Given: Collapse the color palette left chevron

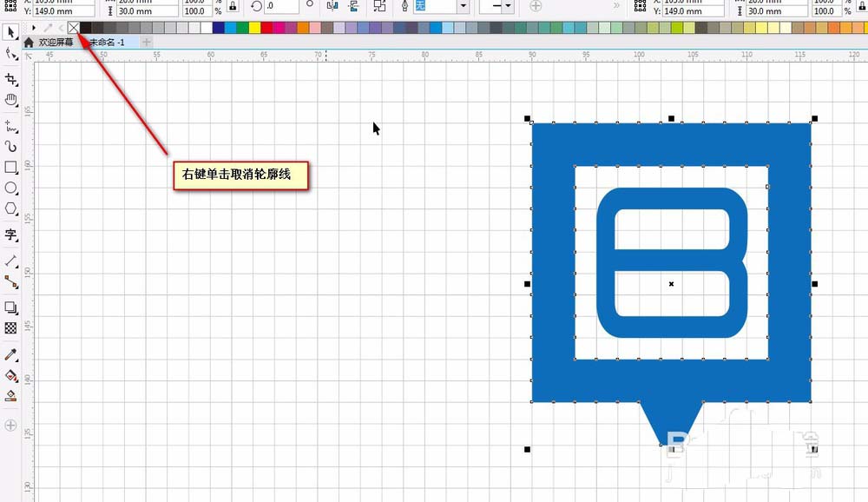Looking at the screenshot, I should pos(61,27).
